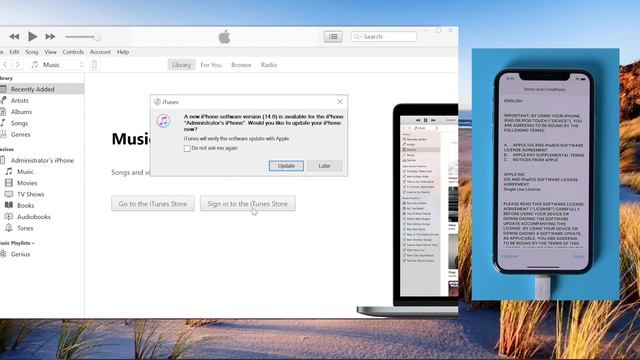
Task: Click the Artists microphone icon
Action: [x=3, y=100]
